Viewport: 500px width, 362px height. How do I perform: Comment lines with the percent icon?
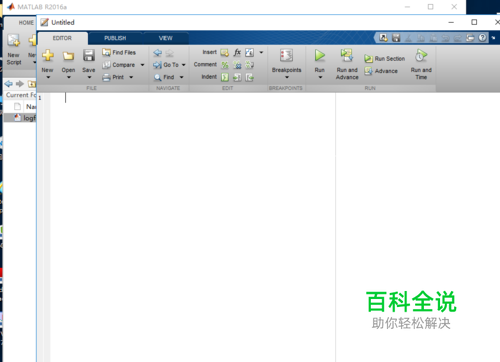(x=225, y=65)
